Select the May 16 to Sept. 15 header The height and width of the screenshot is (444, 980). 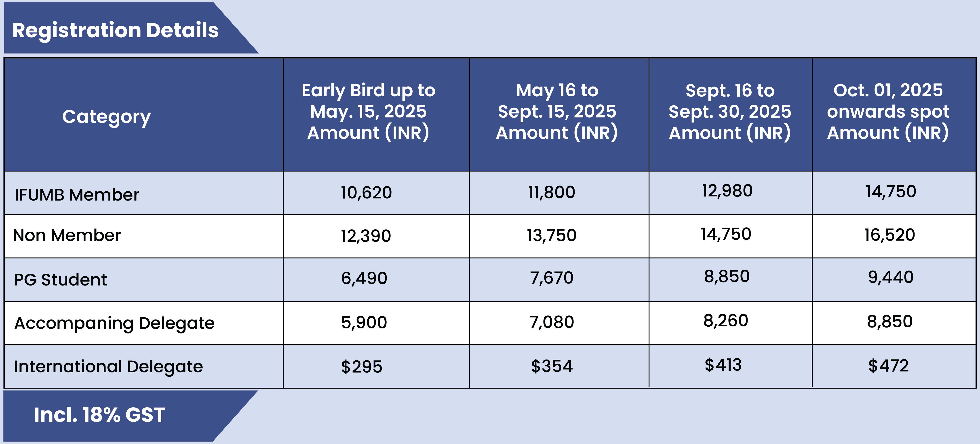(x=556, y=112)
